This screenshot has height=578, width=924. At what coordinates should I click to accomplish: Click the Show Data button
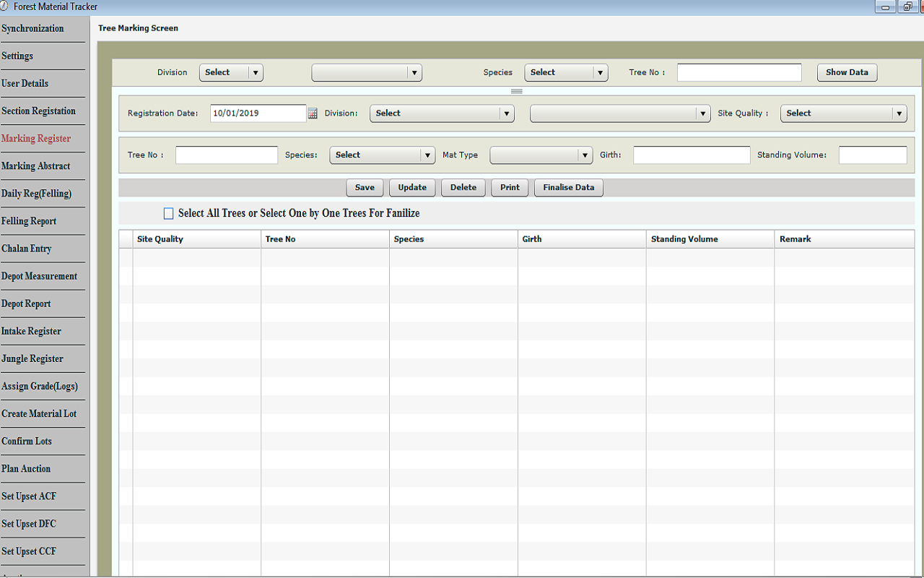[x=847, y=72]
